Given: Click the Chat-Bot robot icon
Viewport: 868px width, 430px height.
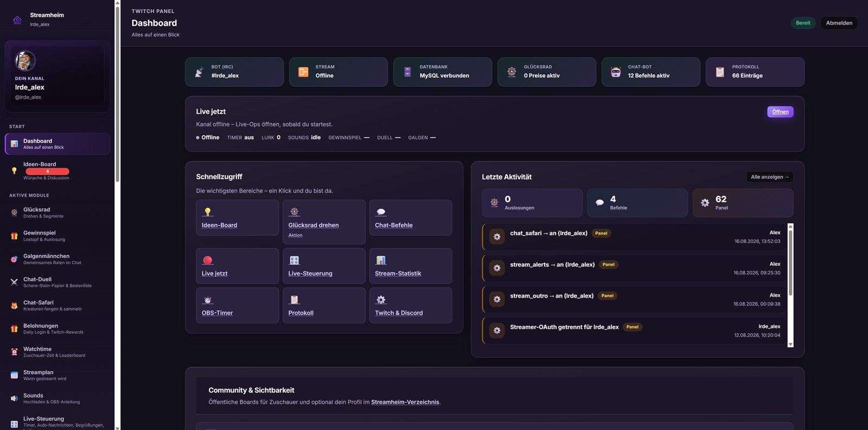Looking at the screenshot, I should (x=616, y=72).
